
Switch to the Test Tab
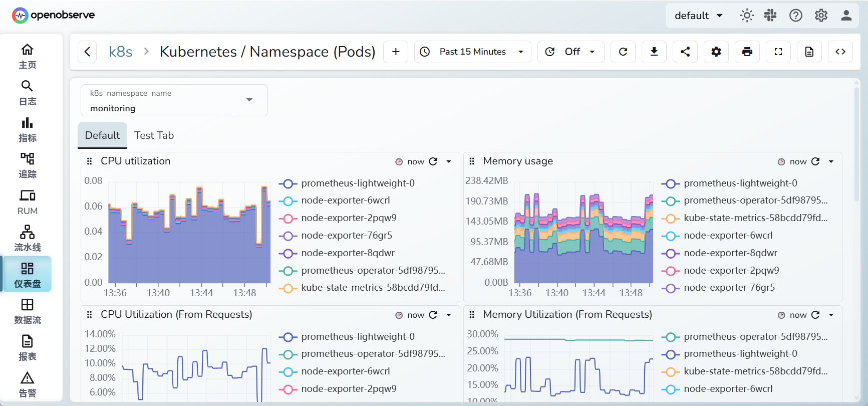click(x=154, y=135)
